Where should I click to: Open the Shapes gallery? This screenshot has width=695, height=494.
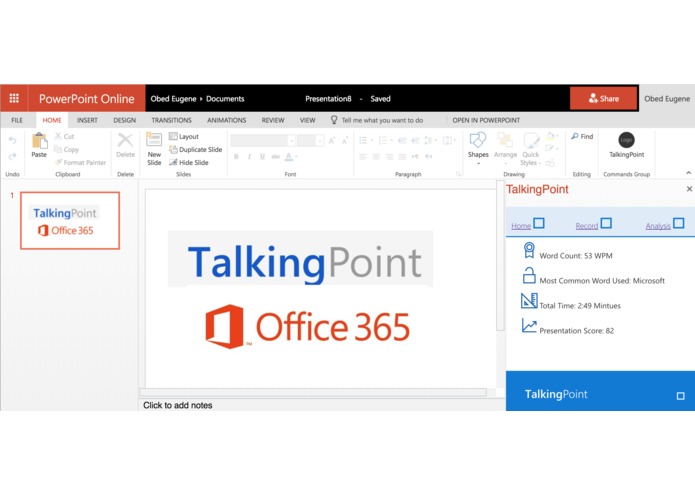478,148
